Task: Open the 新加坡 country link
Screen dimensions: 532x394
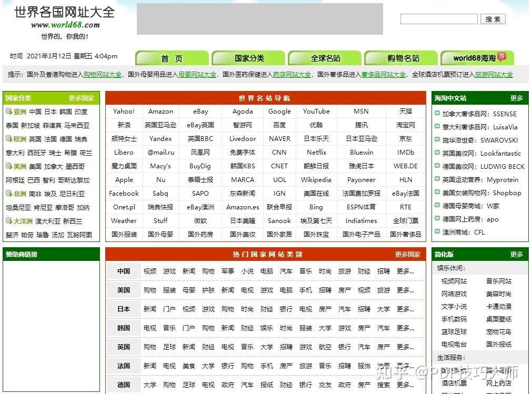Action: pos(31,125)
